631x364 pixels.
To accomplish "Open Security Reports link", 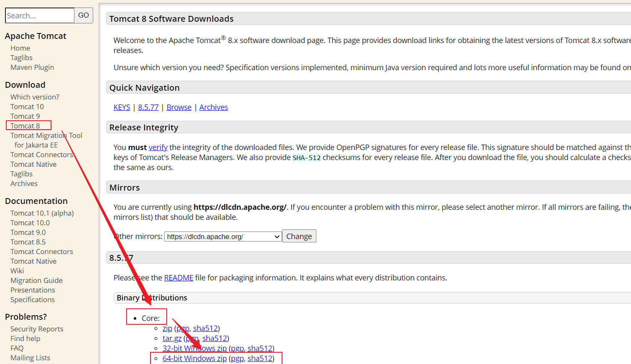I will tap(37, 329).
